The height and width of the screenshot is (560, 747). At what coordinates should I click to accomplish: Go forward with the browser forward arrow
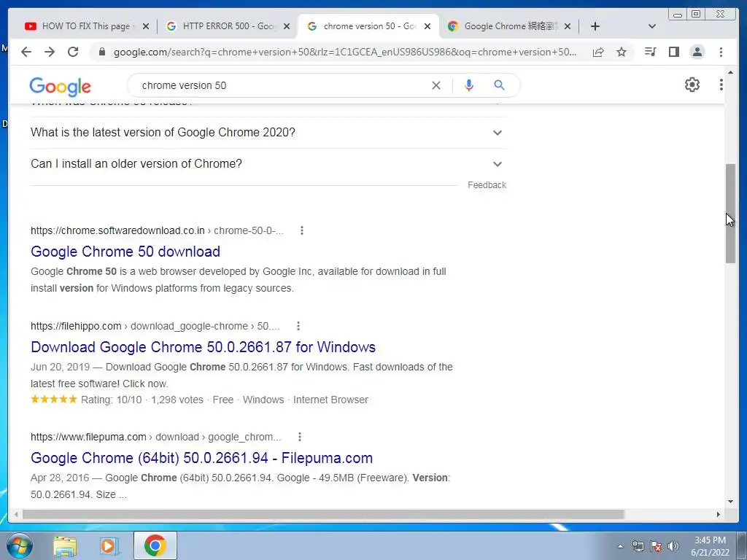[x=50, y=52]
